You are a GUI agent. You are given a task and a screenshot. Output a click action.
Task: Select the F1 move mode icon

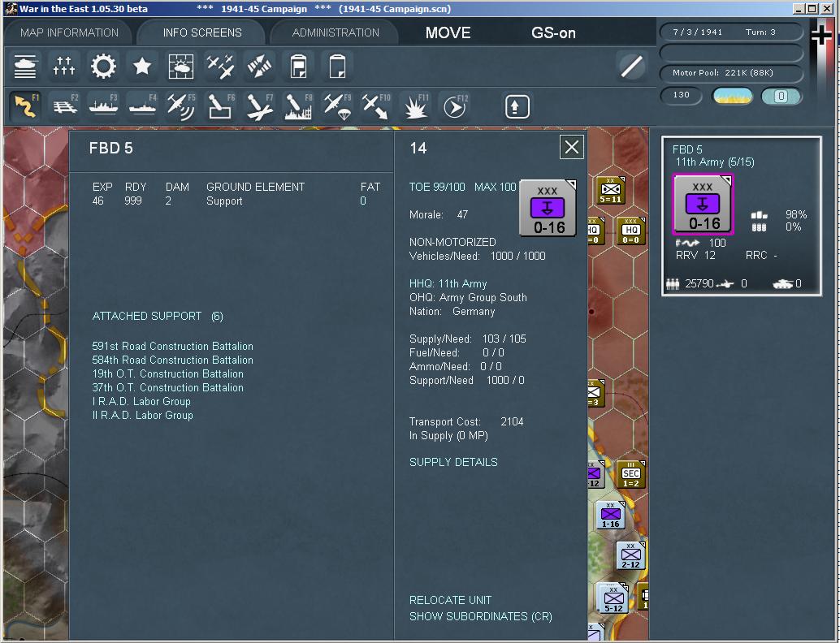pos(25,106)
